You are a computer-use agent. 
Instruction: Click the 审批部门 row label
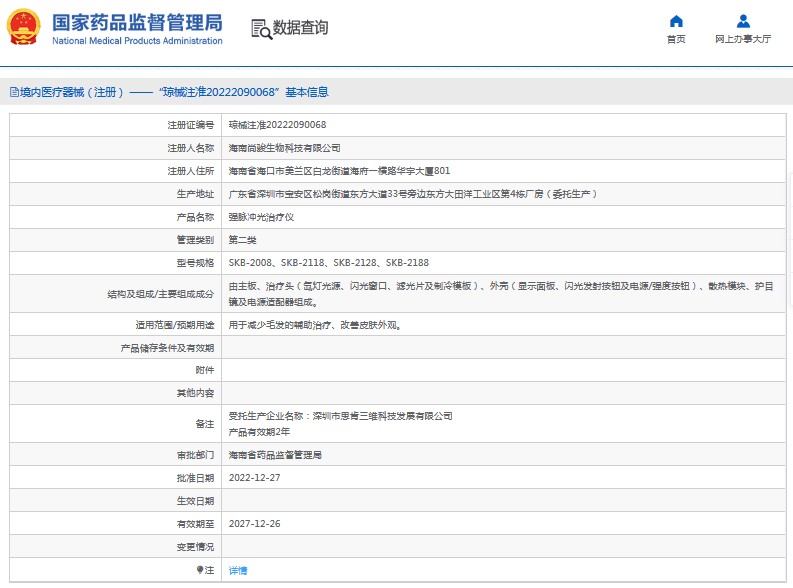click(x=195, y=455)
